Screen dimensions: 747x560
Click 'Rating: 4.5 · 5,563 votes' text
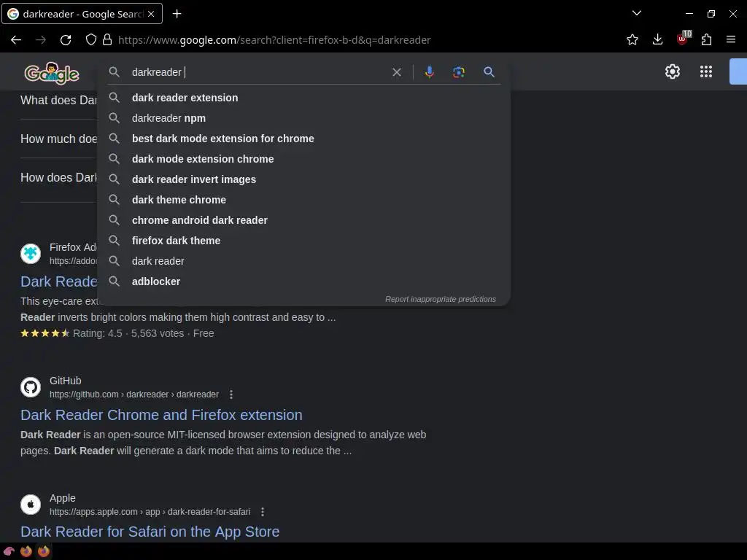click(128, 333)
